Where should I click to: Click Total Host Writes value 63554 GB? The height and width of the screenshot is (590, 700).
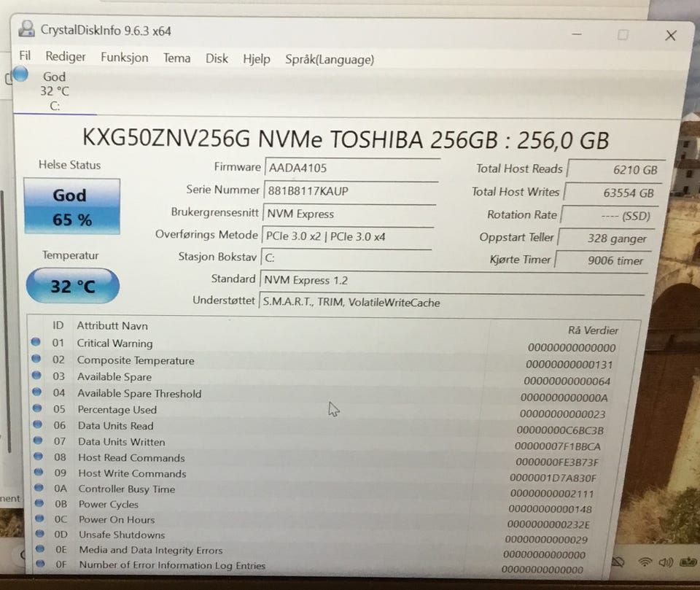[x=612, y=193]
